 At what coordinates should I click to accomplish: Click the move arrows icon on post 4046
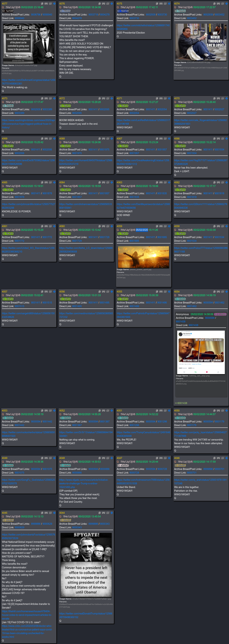coord(227,458)
